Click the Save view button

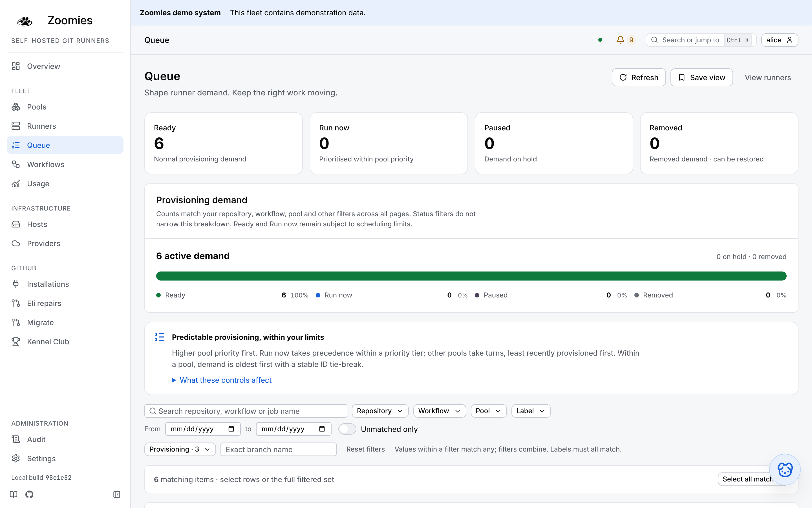coord(701,77)
